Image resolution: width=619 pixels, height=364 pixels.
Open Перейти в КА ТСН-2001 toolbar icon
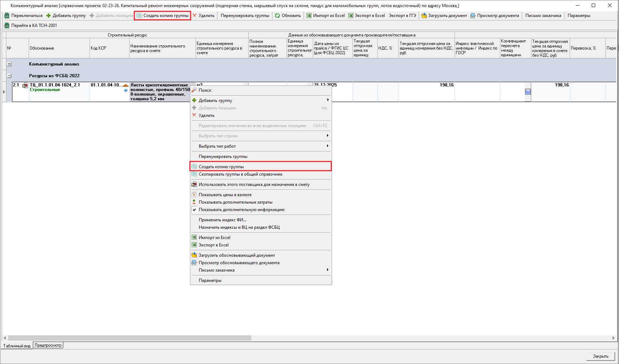pyautogui.click(x=7, y=25)
